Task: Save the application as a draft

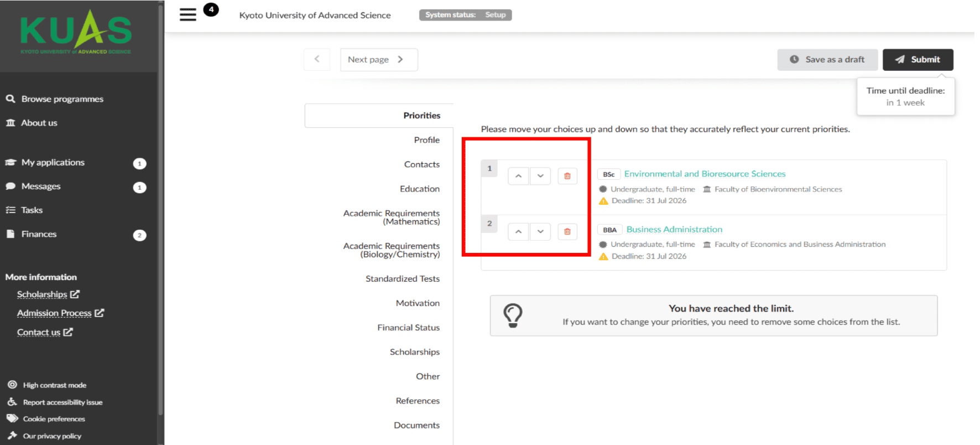Action: click(827, 59)
